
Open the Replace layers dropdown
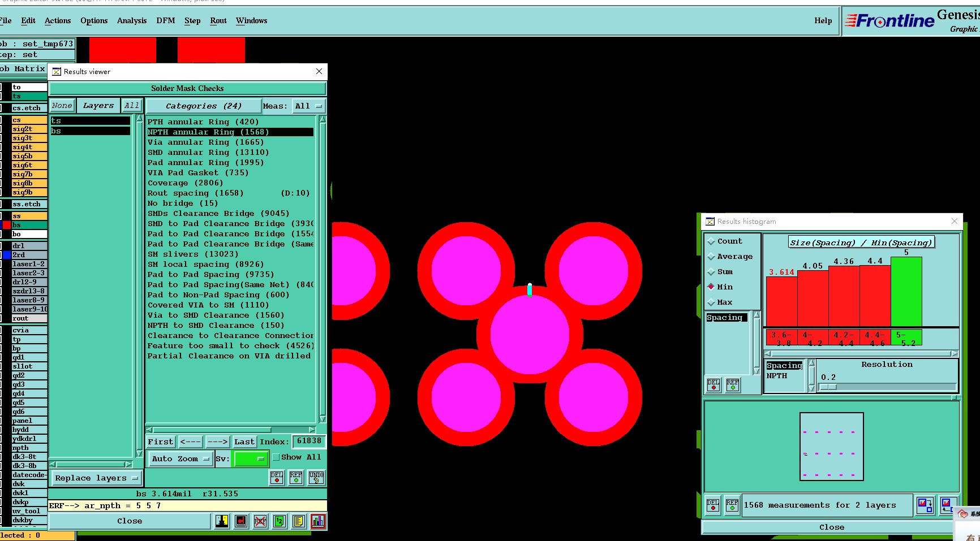(96, 478)
